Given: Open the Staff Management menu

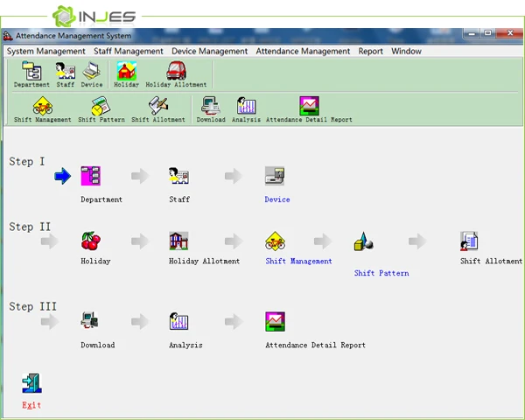Looking at the screenshot, I should (128, 51).
